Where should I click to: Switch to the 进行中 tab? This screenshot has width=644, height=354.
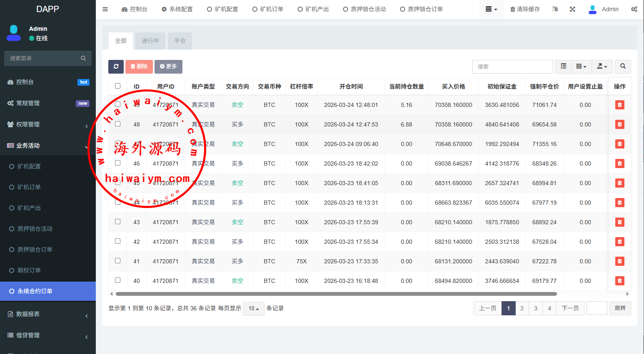point(150,41)
